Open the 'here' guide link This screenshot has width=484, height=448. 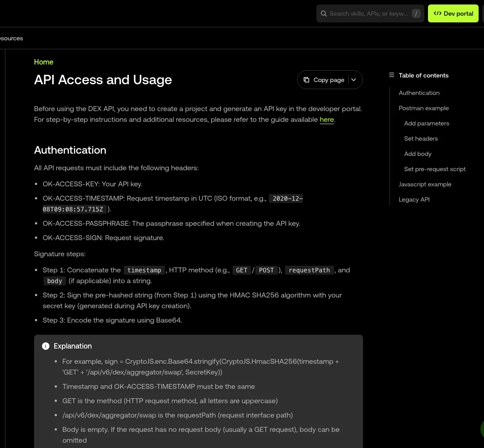click(327, 120)
